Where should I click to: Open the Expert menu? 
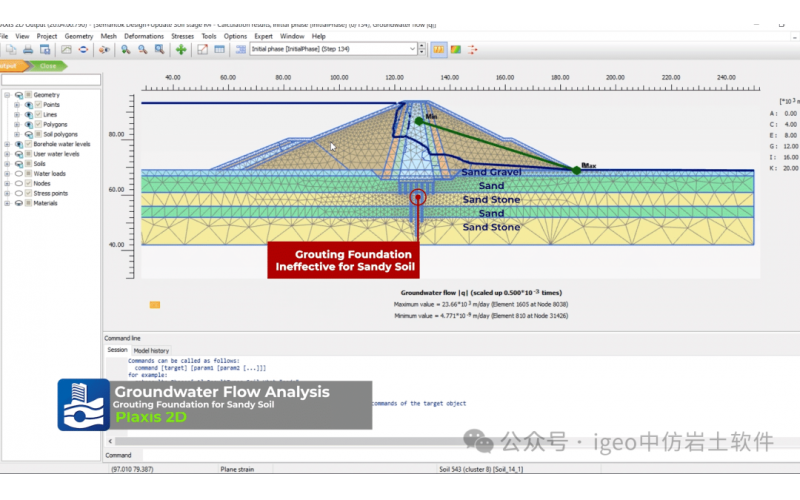pyautogui.click(x=263, y=36)
